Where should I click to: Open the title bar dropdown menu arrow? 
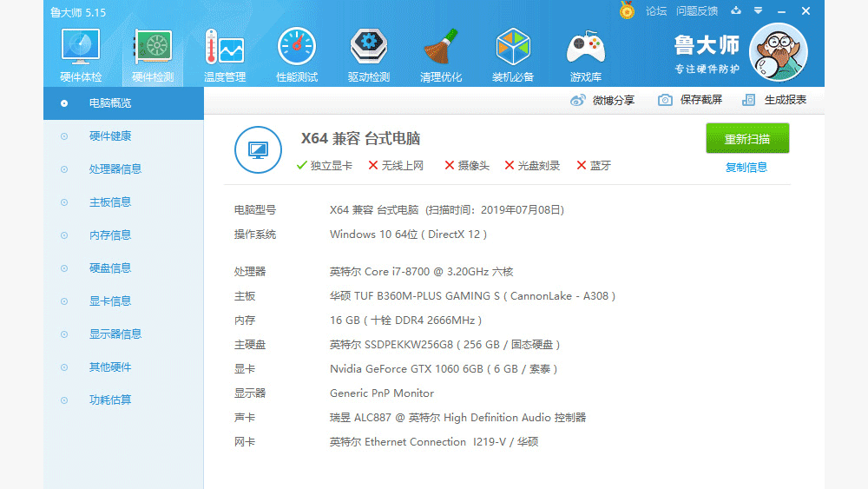pos(758,10)
